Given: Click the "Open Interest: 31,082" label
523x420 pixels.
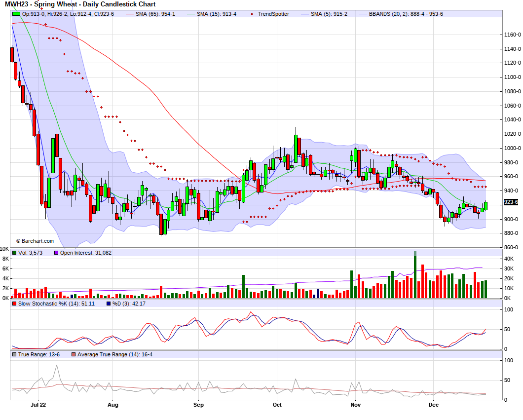Looking at the screenshot, I should coord(86,253).
